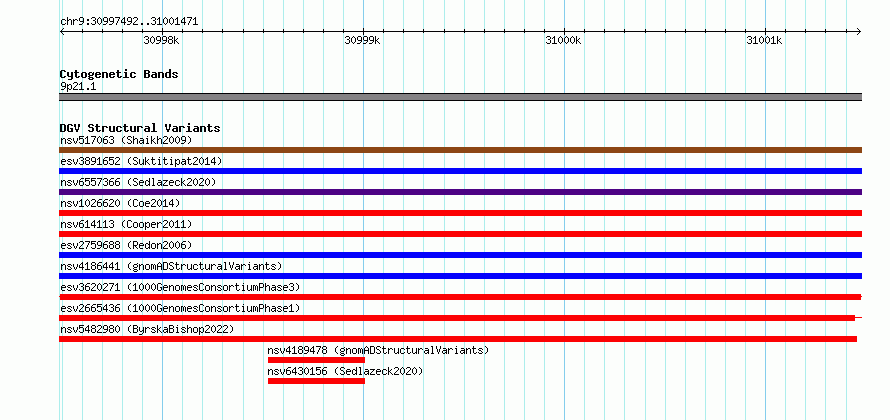Screen dimensions: 890x420
Task: Click nsv4186441 (gnomADStructuralVariants) label
Action: [x=171, y=266]
